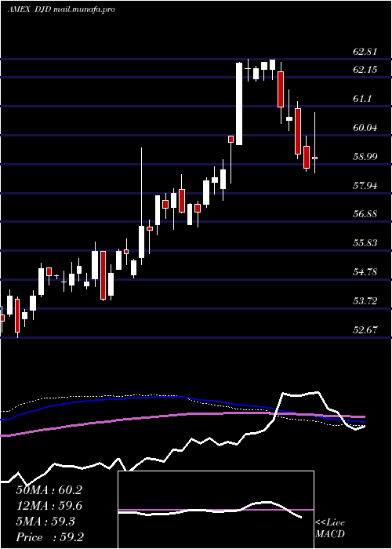Click the <<Live MACD label

tap(330, 529)
